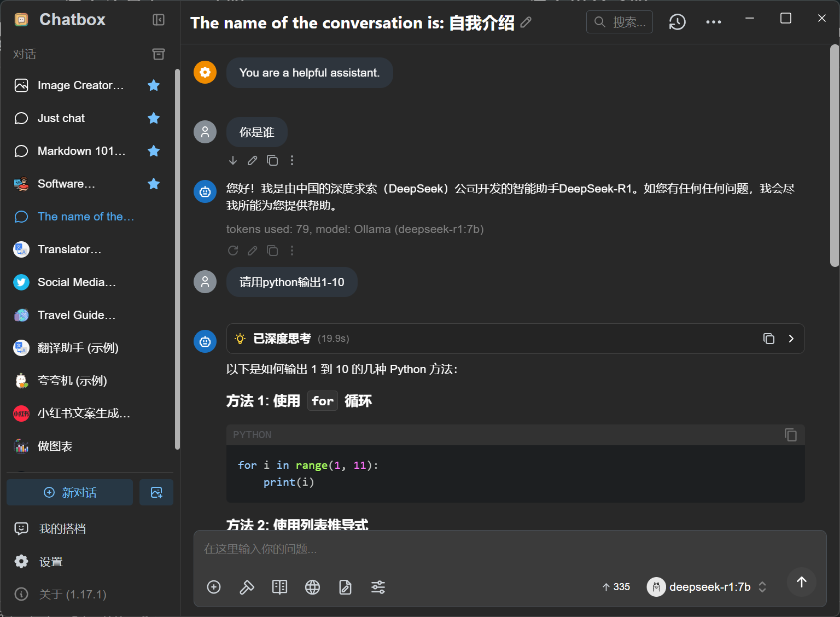Click the tokens used: 79 text
Image resolution: width=840 pixels, height=617 pixels.
[267, 229]
